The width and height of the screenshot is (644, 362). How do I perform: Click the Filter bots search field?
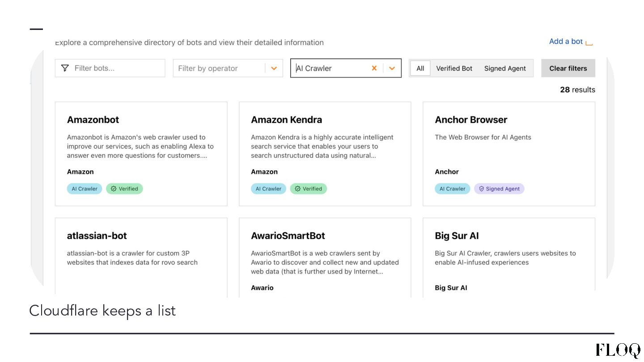coord(116,68)
